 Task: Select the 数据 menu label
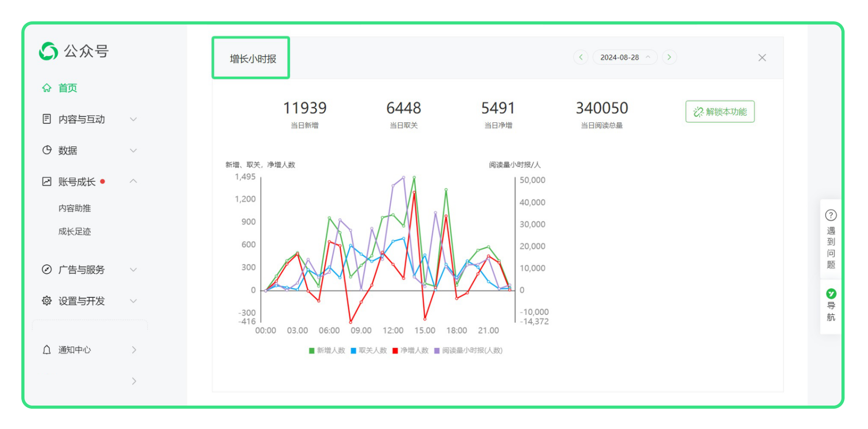tap(68, 150)
